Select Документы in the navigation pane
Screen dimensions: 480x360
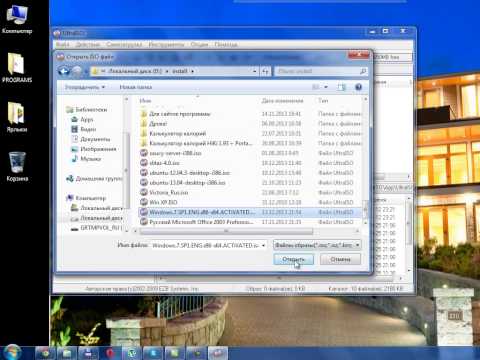coord(95,139)
